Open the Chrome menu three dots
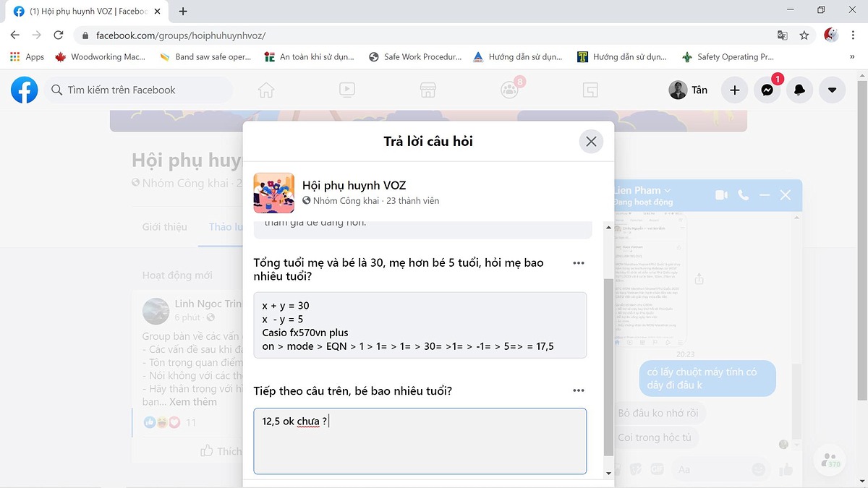 tap(854, 35)
